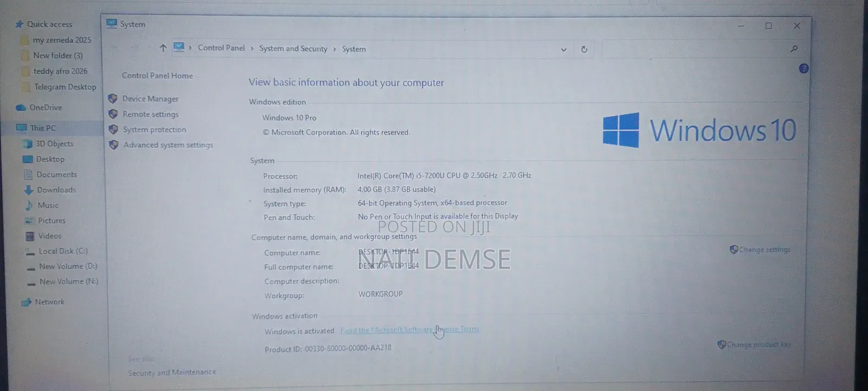868x391 pixels.
Task: Click the WORKGROUP value text
Action: [x=380, y=294]
